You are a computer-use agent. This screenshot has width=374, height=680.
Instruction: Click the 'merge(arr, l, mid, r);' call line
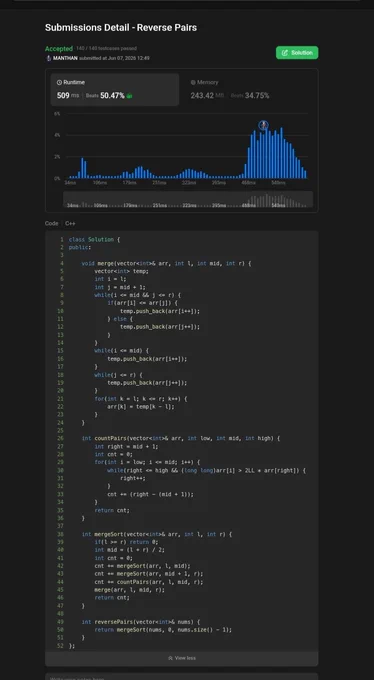pos(129,590)
